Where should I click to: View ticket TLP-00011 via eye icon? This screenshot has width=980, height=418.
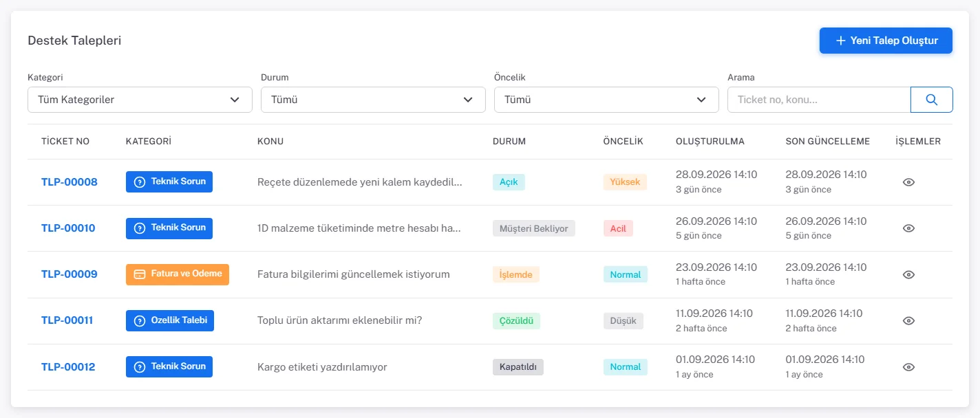coord(908,320)
